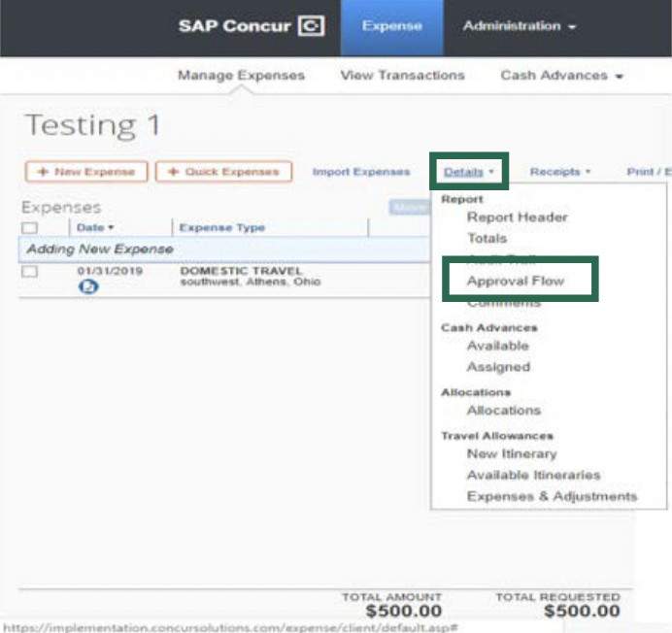Screen dimensions: 672x633
Task: Click the blue receipt icon under 01/31/2019
Action: tap(88, 287)
